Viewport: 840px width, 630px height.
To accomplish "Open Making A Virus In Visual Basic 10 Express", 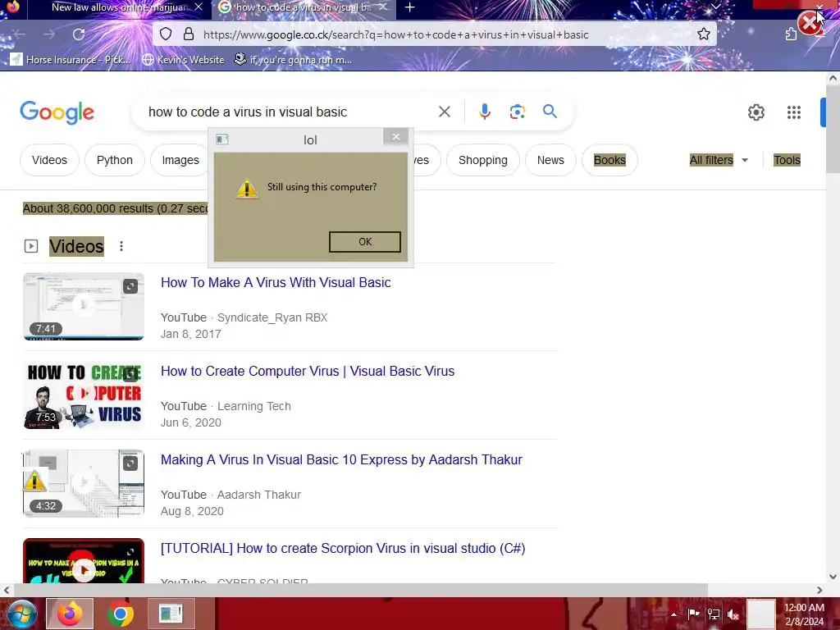I will click(341, 459).
